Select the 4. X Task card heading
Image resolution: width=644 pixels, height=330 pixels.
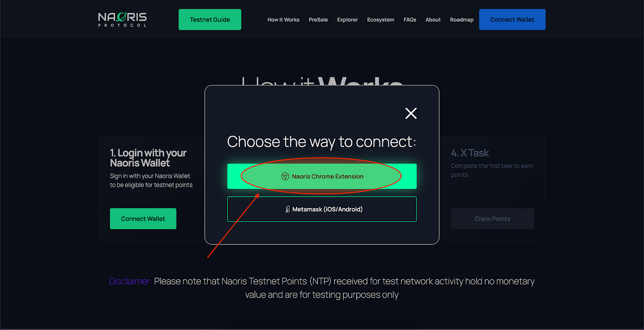(x=470, y=153)
